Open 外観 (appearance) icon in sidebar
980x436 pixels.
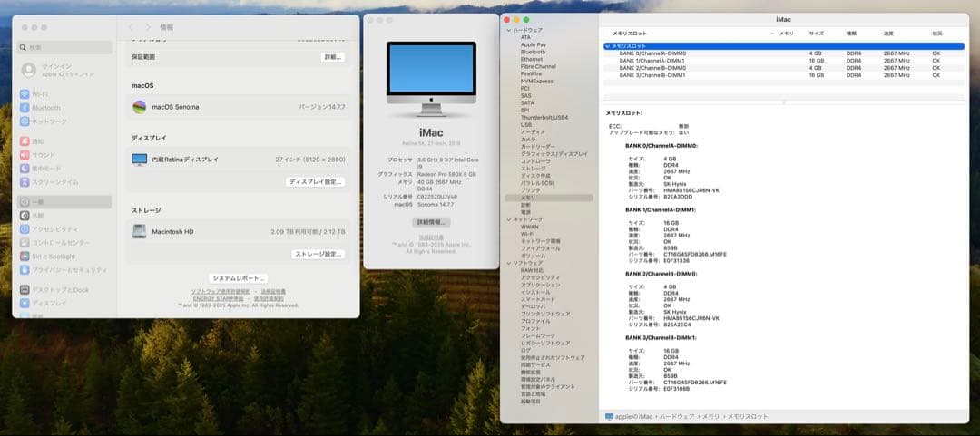[24, 216]
